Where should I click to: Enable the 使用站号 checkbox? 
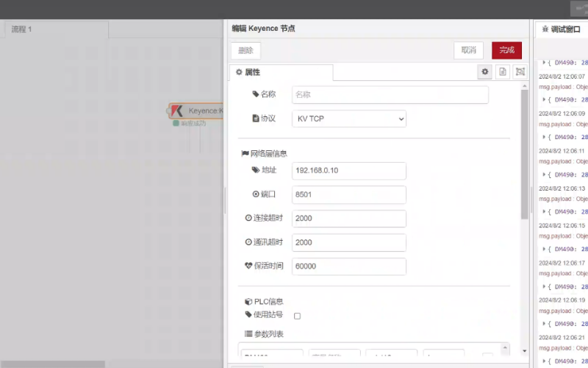(297, 316)
